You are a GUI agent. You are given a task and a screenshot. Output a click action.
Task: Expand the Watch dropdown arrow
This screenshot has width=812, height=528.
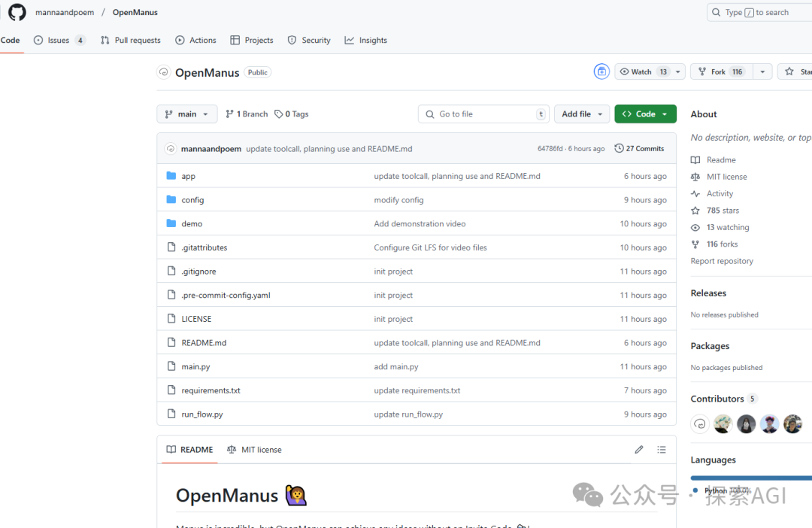[678, 71]
